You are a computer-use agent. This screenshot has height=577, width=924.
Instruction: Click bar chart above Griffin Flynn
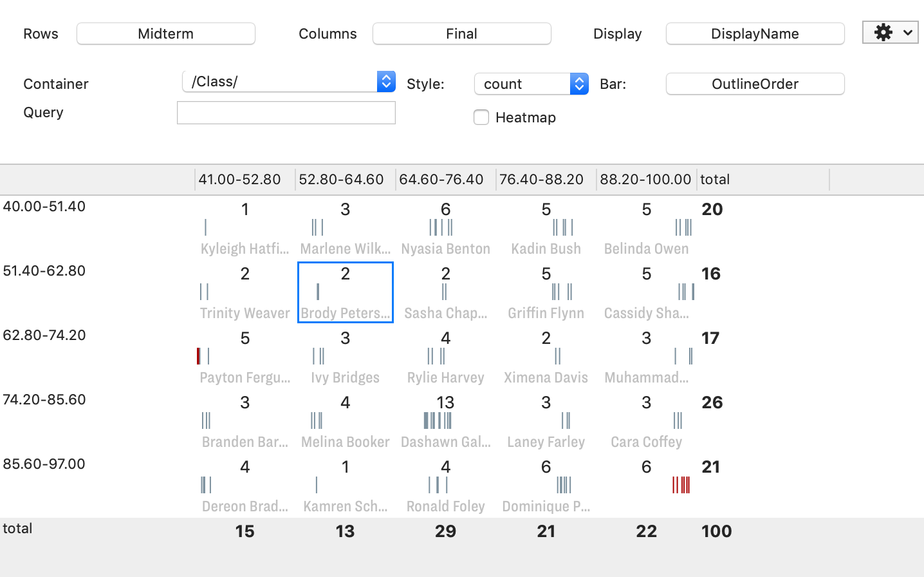click(x=562, y=292)
